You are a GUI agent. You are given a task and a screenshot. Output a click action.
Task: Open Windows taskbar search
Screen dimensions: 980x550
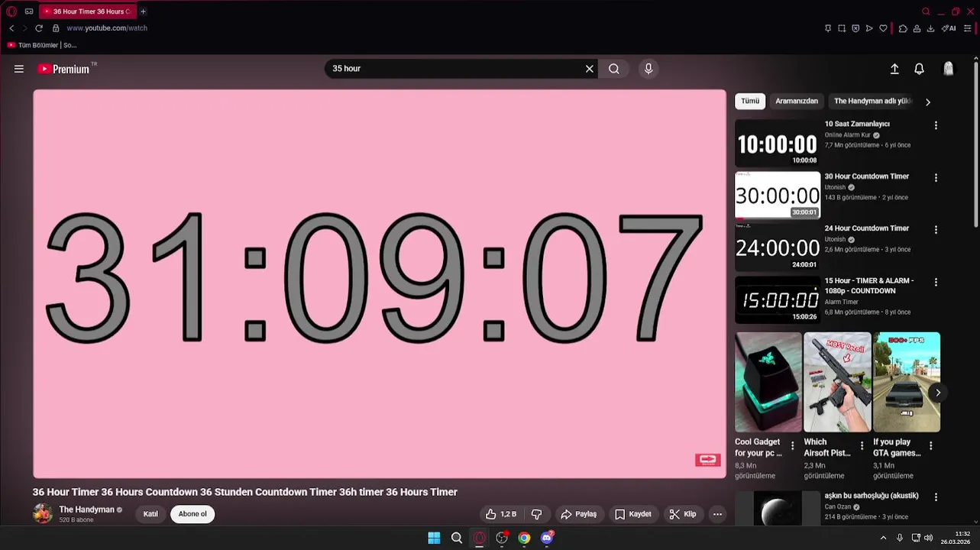pos(457,538)
